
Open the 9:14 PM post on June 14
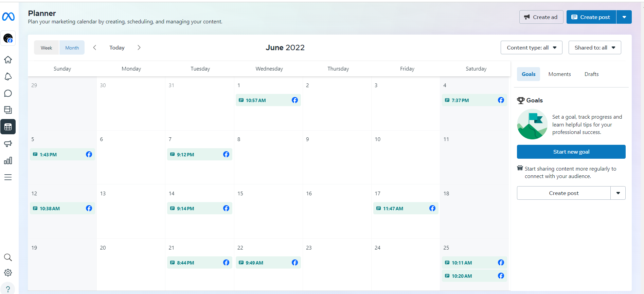coord(200,208)
